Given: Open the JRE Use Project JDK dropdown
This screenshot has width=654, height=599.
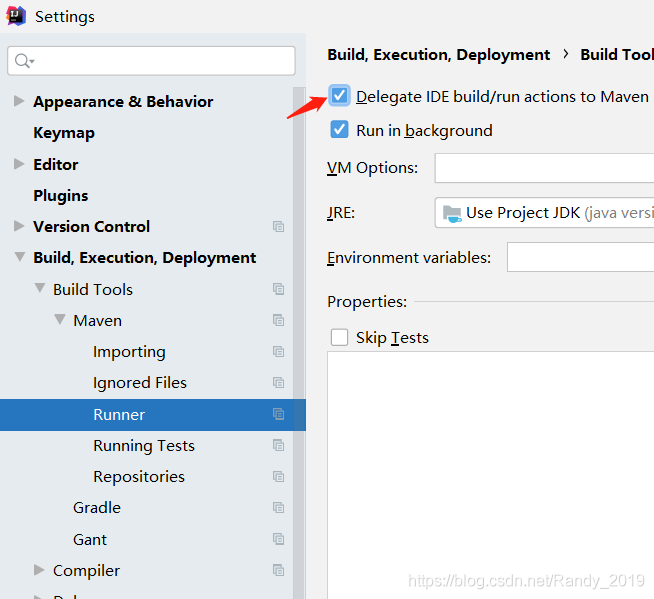Looking at the screenshot, I should pyautogui.click(x=544, y=213).
